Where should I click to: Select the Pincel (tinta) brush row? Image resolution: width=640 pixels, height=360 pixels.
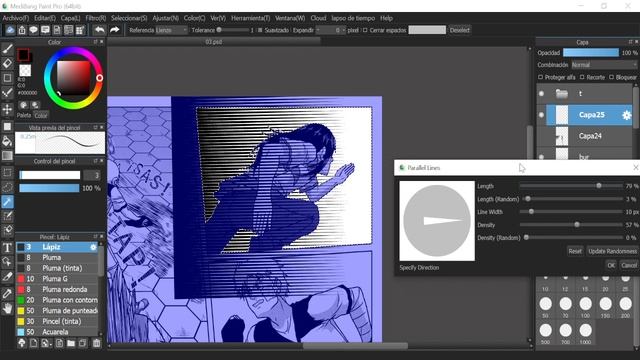[x=57, y=321]
